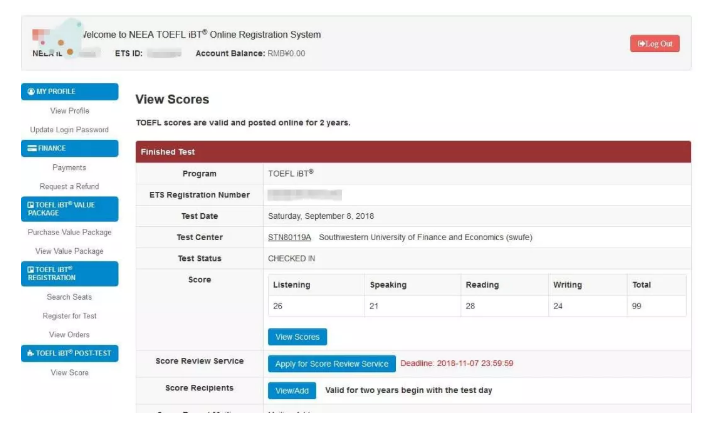Viewport: 716px width, 426px height.
Task: Click the Listening score 26
Action: [278, 306]
